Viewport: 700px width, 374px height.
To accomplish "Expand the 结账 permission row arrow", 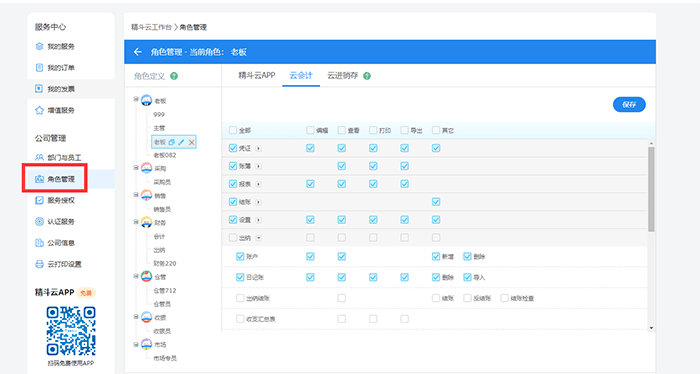I will click(258, 202).
